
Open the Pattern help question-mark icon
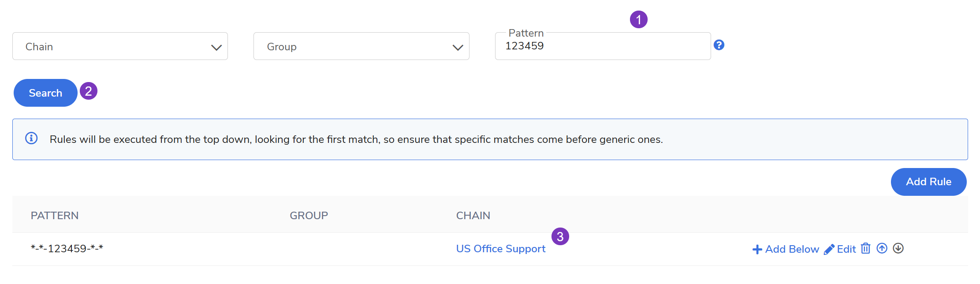coord(719,45)
